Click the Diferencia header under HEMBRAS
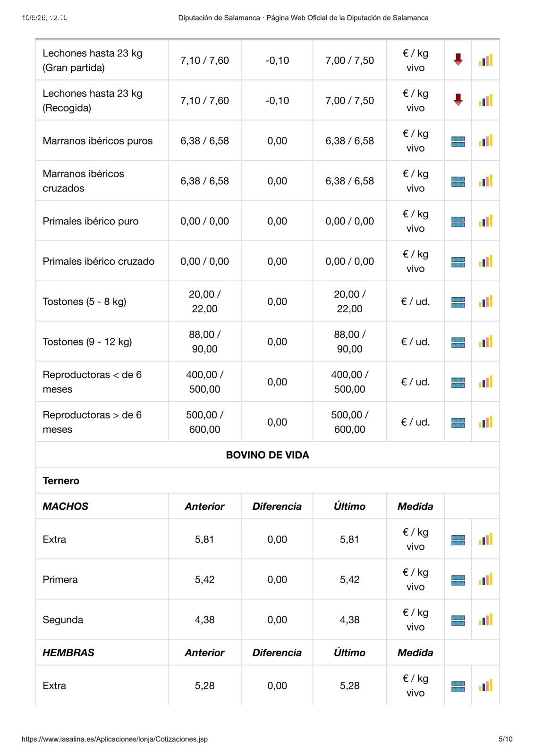Viewport: 534px width, 756px height. 277,653
